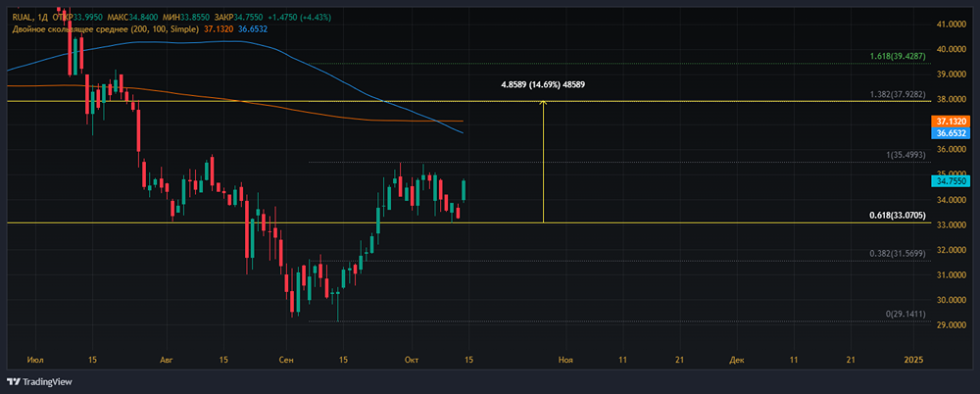The width and height of the screenshot is (980, 394).
Task: Click the Ноя date label on time axis
Action: coord(566,361)
